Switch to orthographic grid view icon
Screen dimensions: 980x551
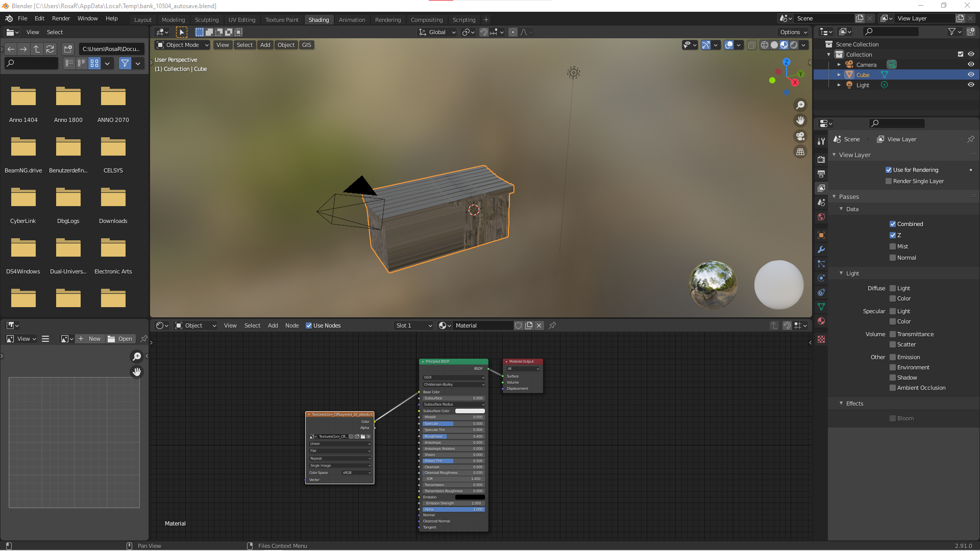(800, 152)
